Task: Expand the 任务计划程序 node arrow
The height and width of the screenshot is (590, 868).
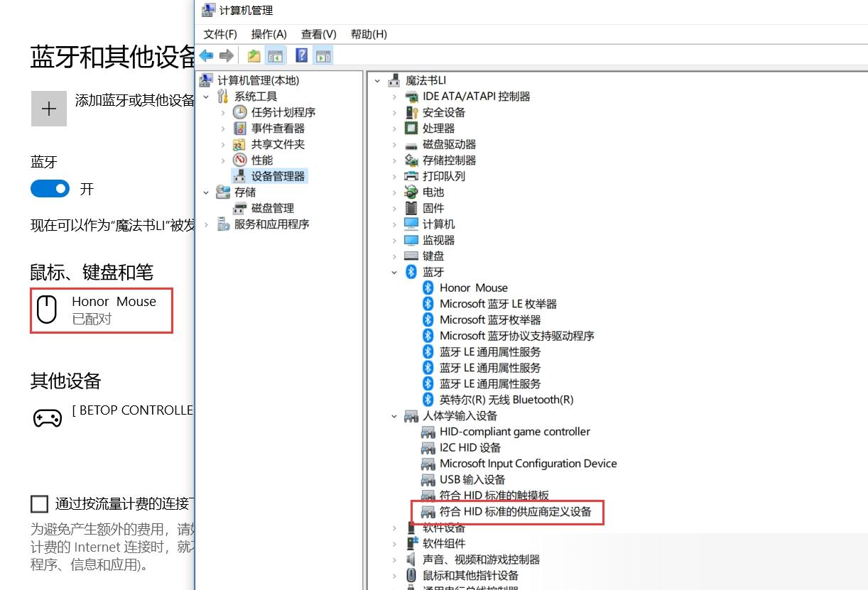Action: 223,112
